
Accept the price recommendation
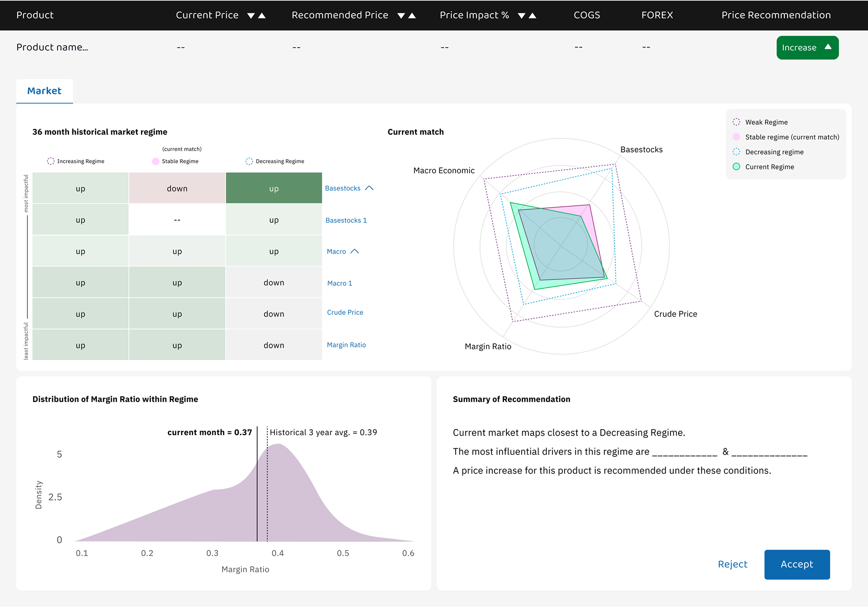click(x=797, y=564)
